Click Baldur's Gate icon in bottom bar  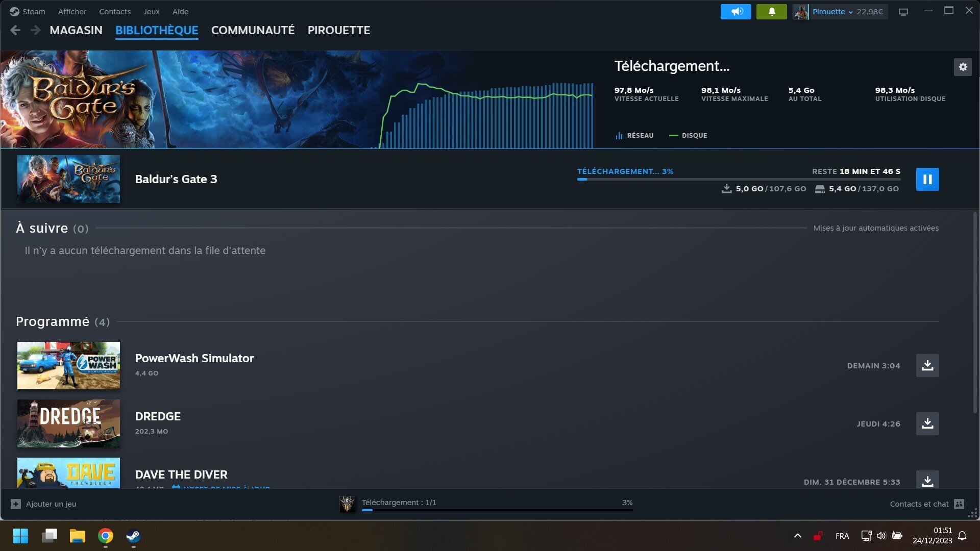pyautogui.click(x=347, y=504)
